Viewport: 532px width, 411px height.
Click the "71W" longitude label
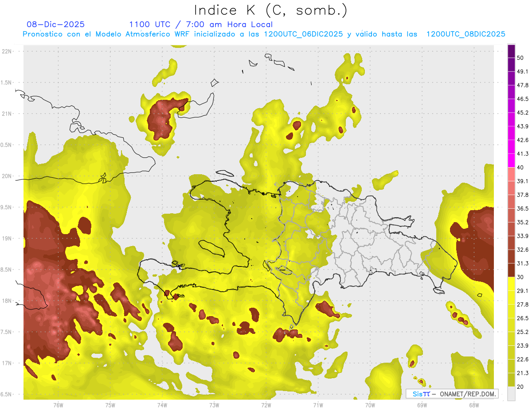click(318, 405)
